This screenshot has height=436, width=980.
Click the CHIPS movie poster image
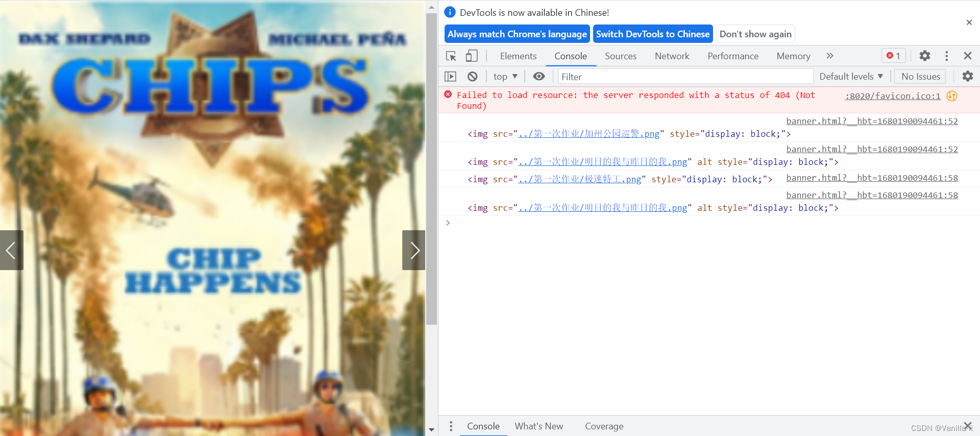(x=212, y=218)
